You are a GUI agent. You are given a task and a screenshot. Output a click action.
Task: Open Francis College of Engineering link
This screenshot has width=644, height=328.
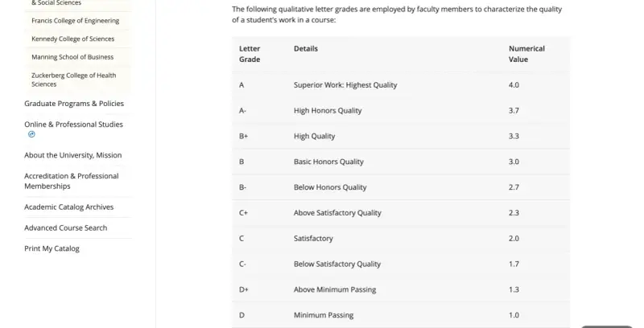(x=75, y=21)
